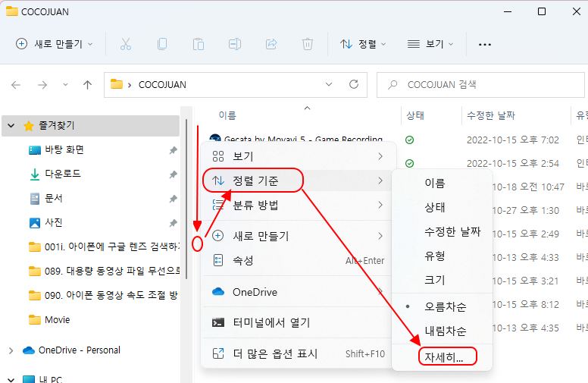Go forward with the right arrow

click(42, 85)
